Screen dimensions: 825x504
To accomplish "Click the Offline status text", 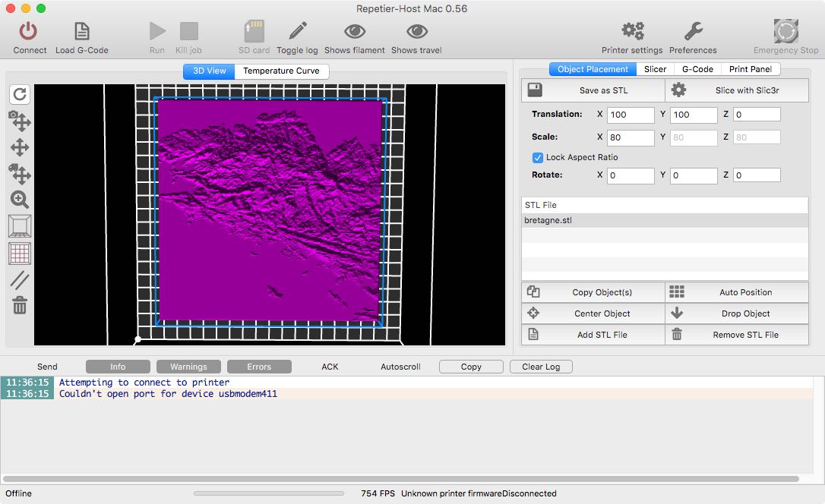I will coord(18,493).
